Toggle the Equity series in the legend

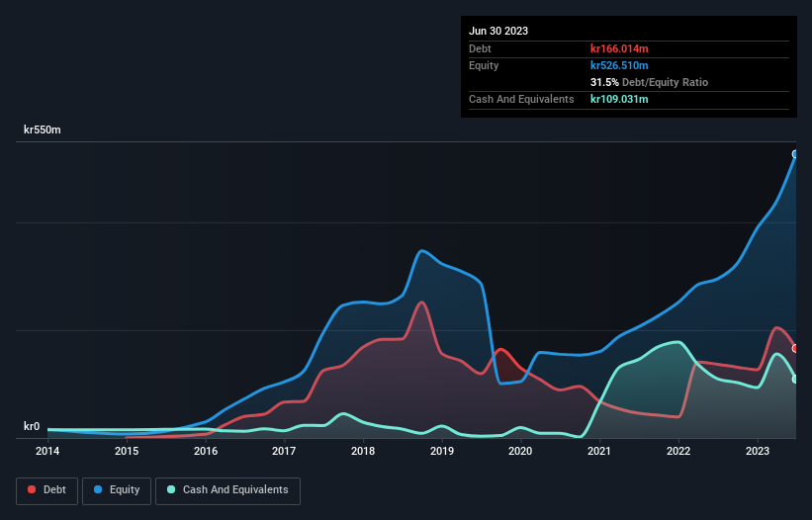(117, 490)
